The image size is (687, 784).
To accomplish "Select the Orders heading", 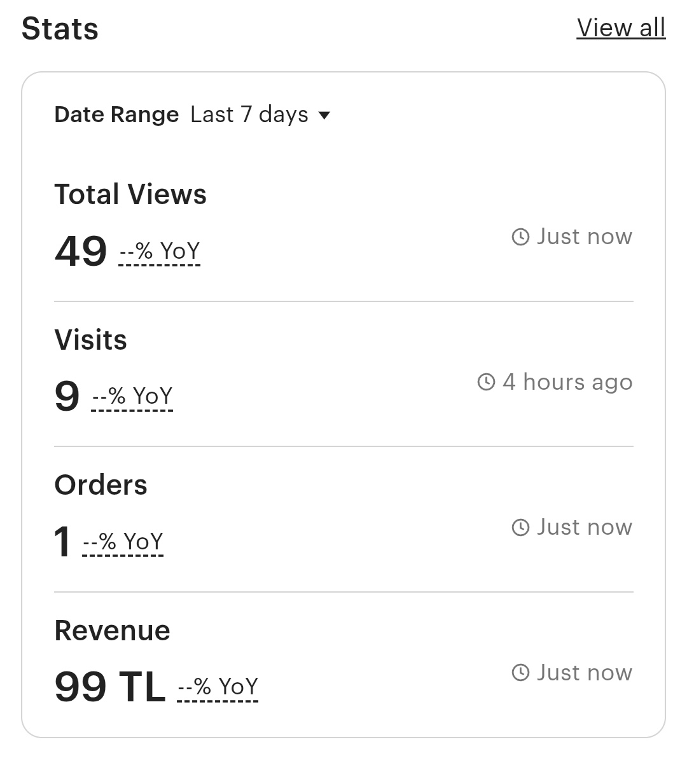I will click(x=101, y=485).
